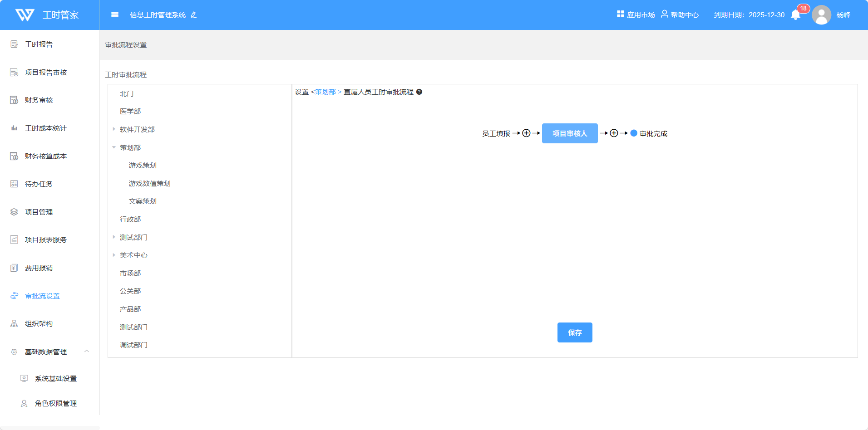Click the hamburger menu collapse icon
868x430 pixels.
tap(115, 15)
